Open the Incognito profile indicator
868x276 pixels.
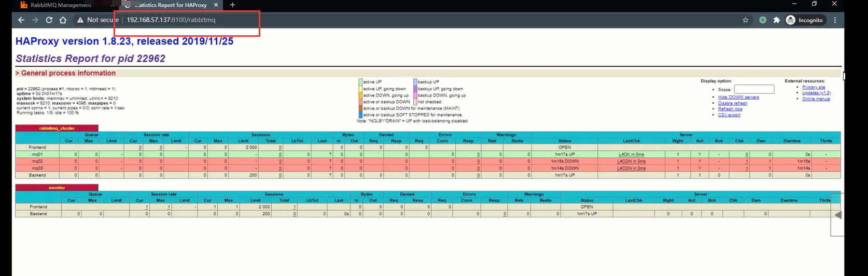coord(805,20)
